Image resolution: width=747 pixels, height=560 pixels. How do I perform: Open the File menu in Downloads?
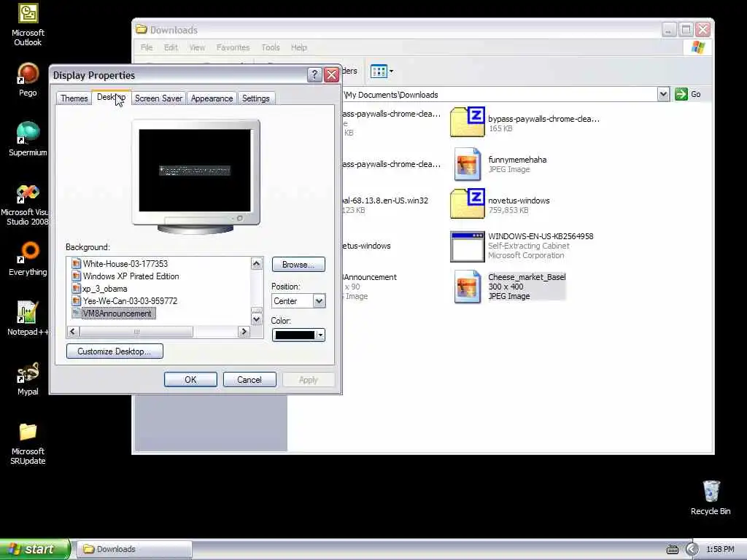[147, 47]
